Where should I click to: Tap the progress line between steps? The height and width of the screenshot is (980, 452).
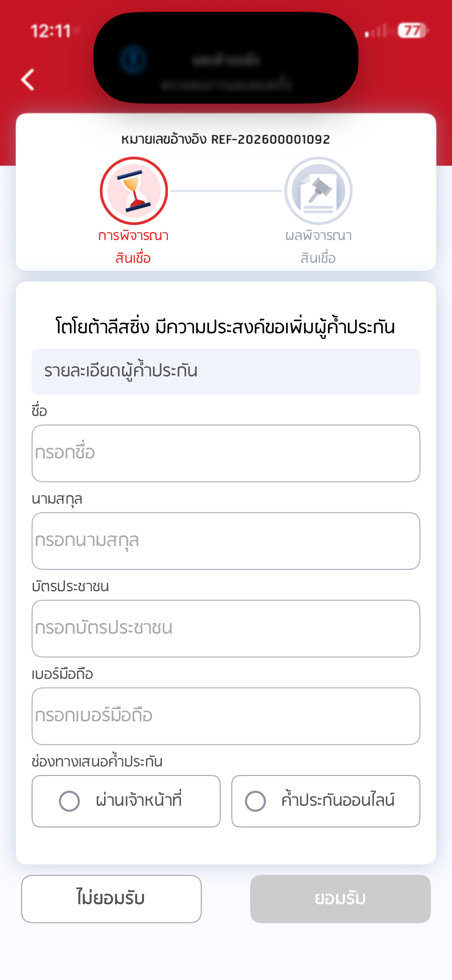(226, 191)
